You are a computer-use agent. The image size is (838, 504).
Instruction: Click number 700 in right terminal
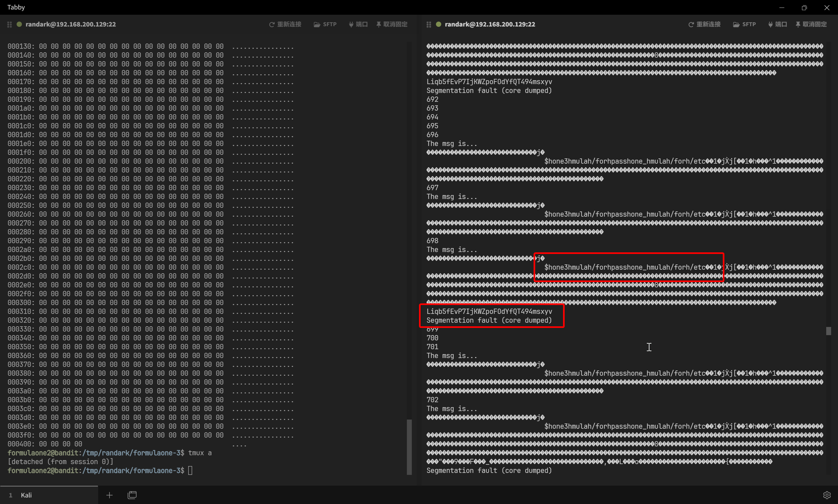tap(432, 338)
